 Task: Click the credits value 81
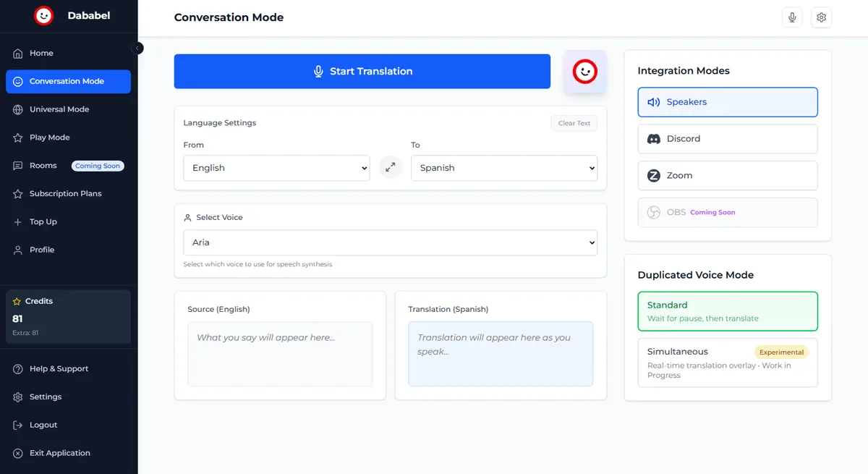tap(17, 318)
